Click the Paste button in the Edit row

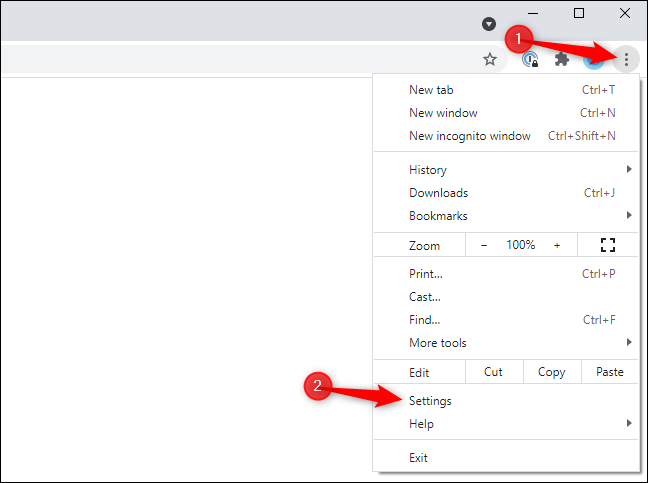[x=610, y=372]
